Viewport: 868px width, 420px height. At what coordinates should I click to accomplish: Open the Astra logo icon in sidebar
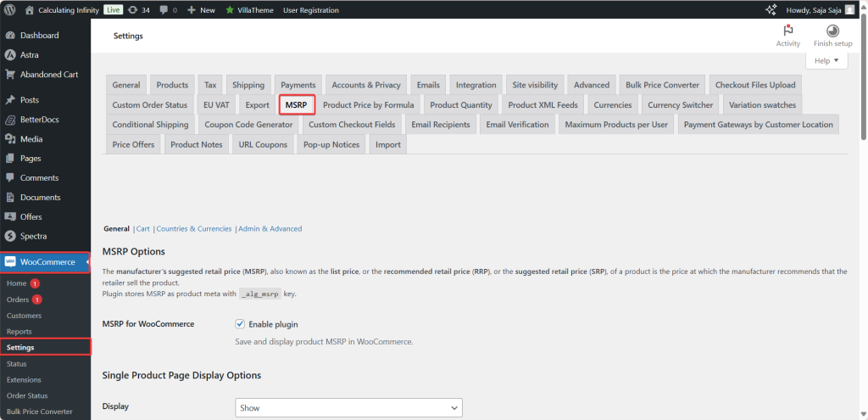pyautogui.click(x=10, y=55)
